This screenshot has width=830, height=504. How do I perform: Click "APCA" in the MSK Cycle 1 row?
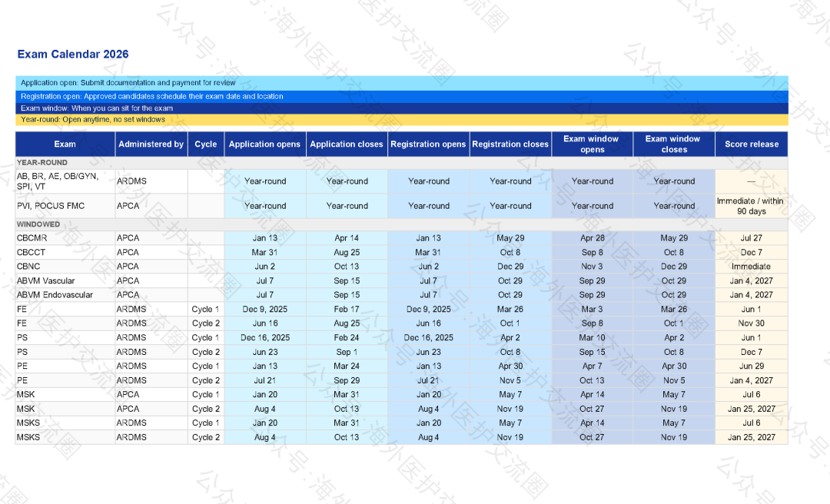[128, 394]
